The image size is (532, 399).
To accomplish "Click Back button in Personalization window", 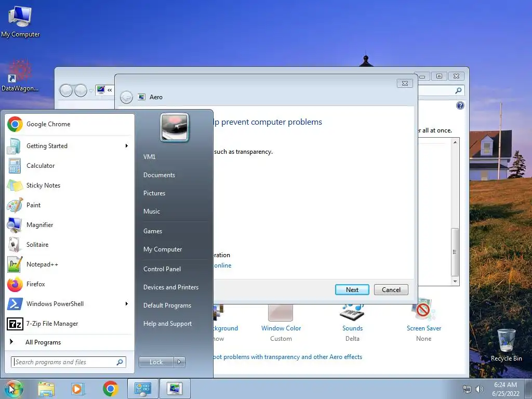I will (x=66, y=90).
